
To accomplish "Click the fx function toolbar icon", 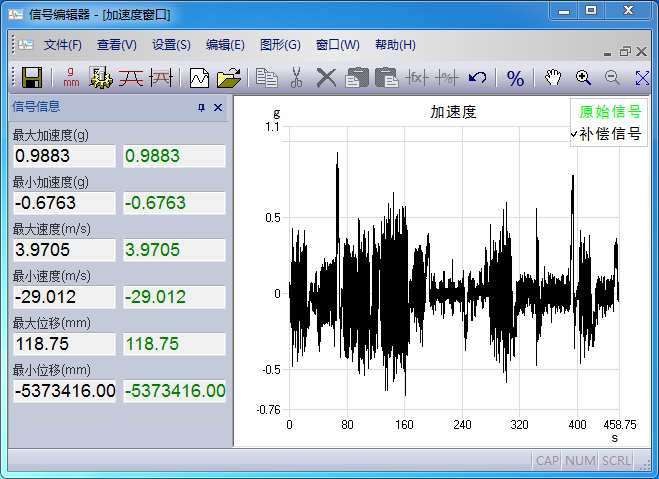I will (x=416, y=78).
